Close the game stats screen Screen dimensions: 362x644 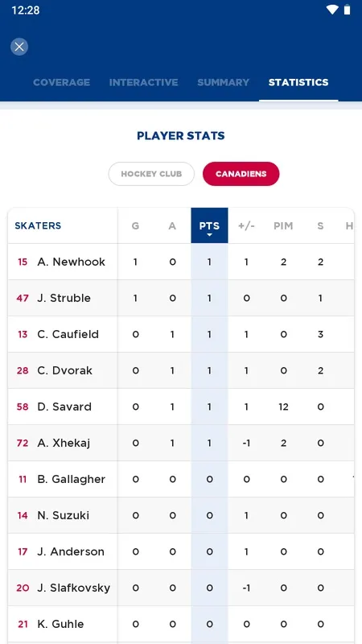(19, 47)
